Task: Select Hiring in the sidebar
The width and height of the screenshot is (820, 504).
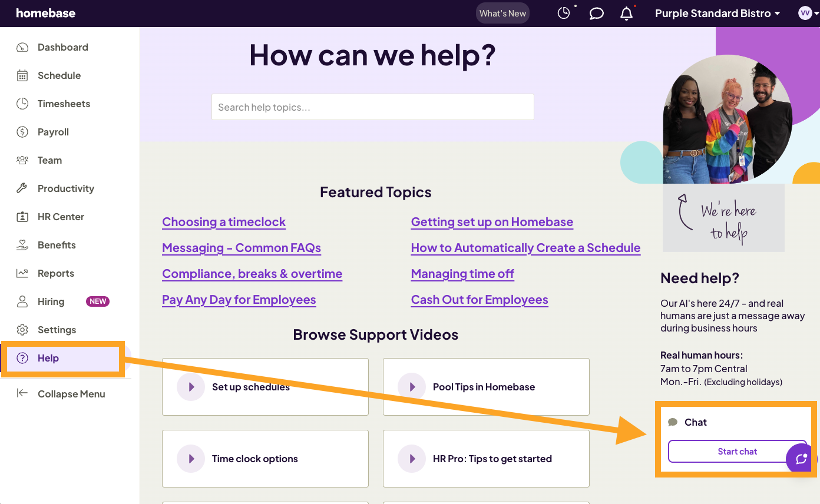Action: point(21,301)
